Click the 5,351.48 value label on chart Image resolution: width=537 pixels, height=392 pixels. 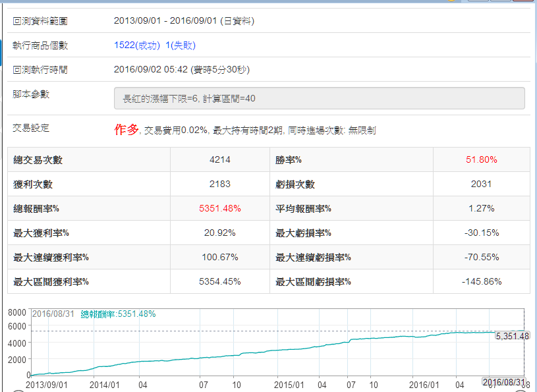coord(511,336)
